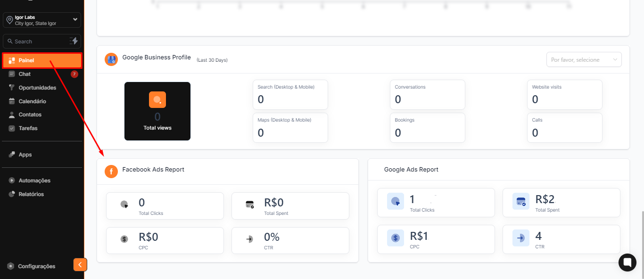Go to Oportunidades in the sidebar
This screenshot has height=279, width=644.
(x=37, y=88)
